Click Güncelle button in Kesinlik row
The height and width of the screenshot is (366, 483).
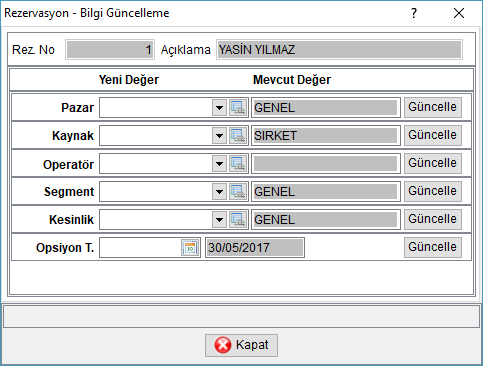[x=433, y=219]
